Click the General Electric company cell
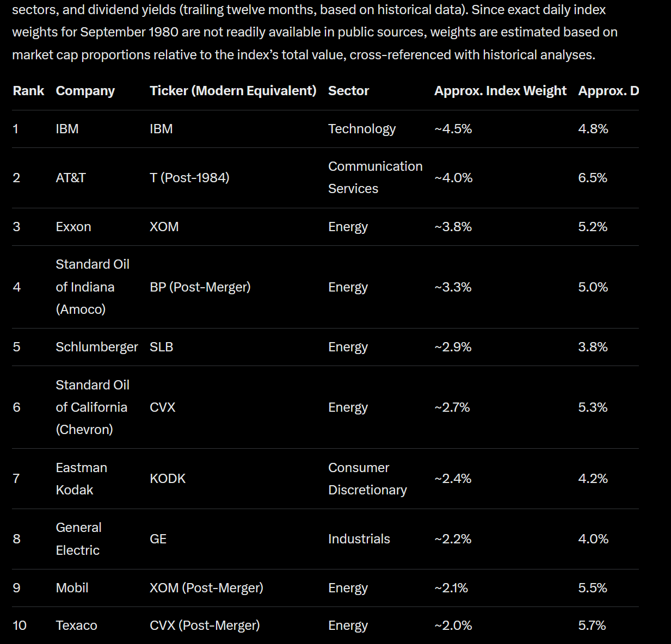Screen dimensions: 671x644 point(78,538)
